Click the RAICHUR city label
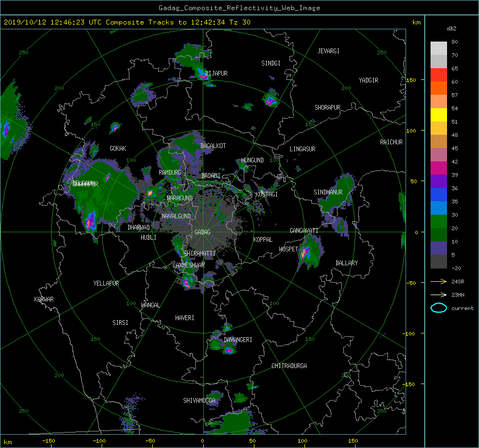This screenshot has height=448, width=479. (391, 142)
